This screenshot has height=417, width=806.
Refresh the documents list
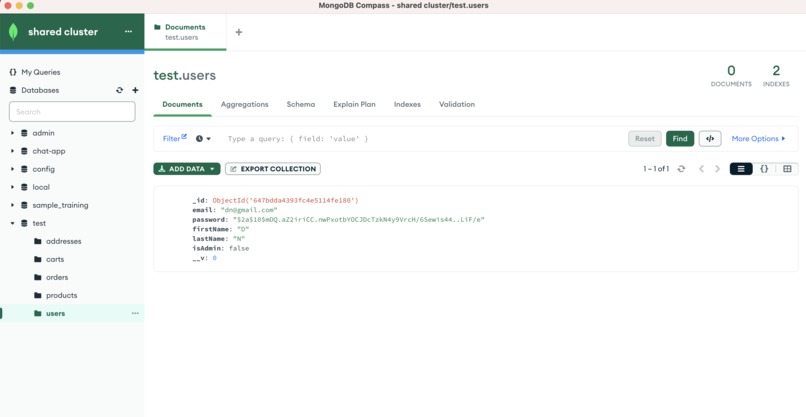tap(681, 169)
